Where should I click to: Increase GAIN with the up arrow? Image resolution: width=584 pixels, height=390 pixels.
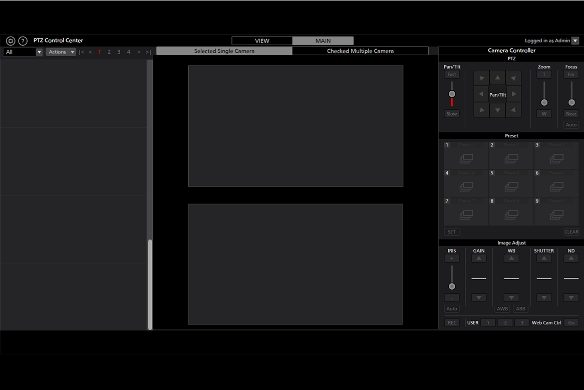[x=479, y=259]
